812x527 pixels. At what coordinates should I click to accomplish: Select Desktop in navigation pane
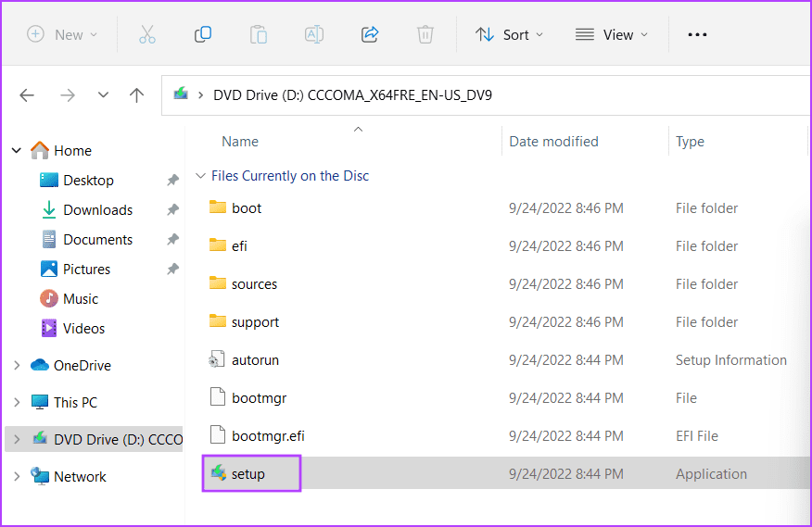click(x=88, y=181)
